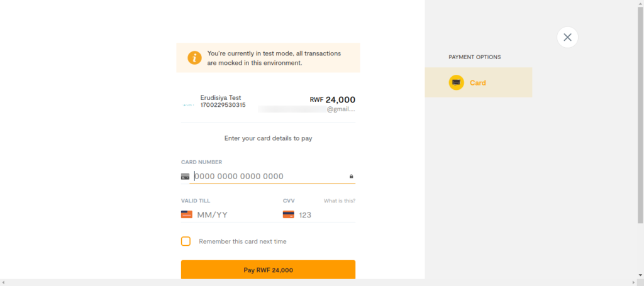Click the yellow card icon in payment options
644x286 pixels.
(x=456, y=82)
